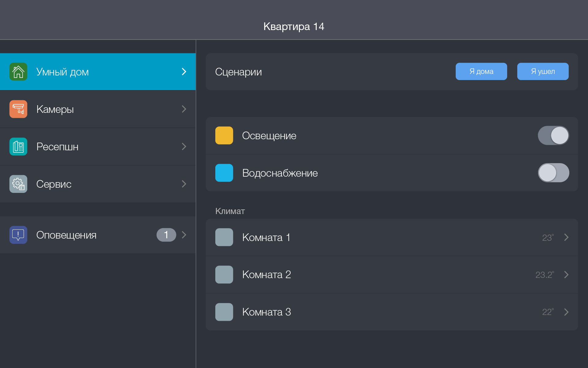Click the gray Комната 2 icon
This screenshot has width=588, height=368.
(x=224, y=274)
